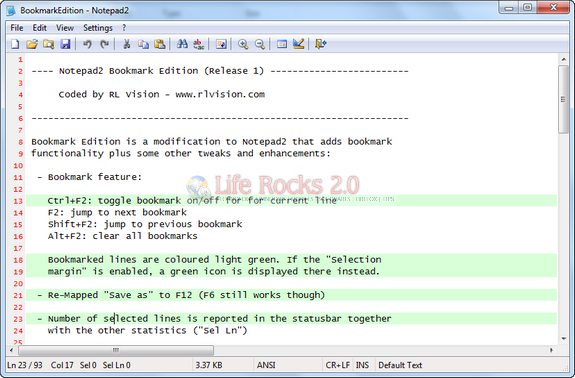
Task: Open a file with the folder icon
Action: [x=32, y=44]
